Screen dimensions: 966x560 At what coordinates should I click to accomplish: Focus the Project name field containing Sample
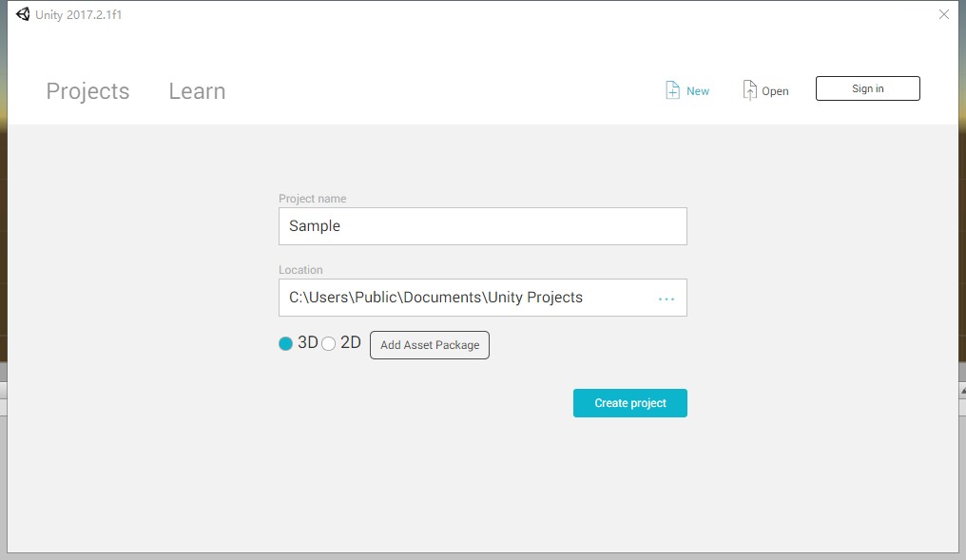pos(482,226)
